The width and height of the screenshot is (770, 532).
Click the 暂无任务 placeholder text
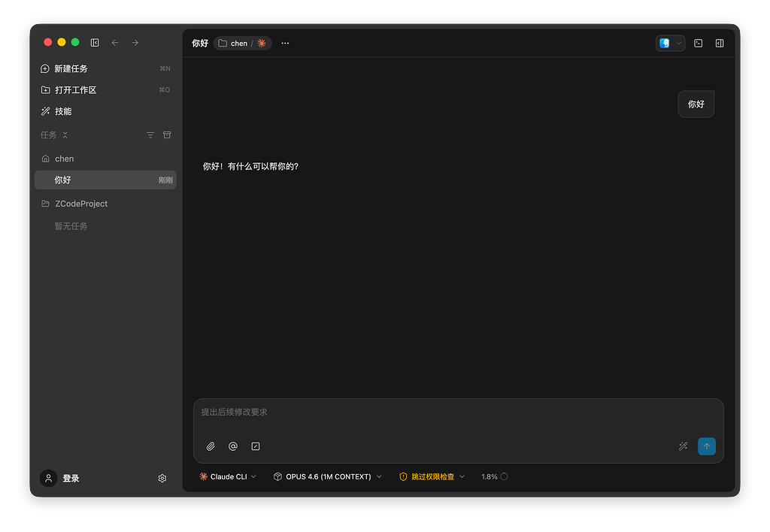(71, 226)
